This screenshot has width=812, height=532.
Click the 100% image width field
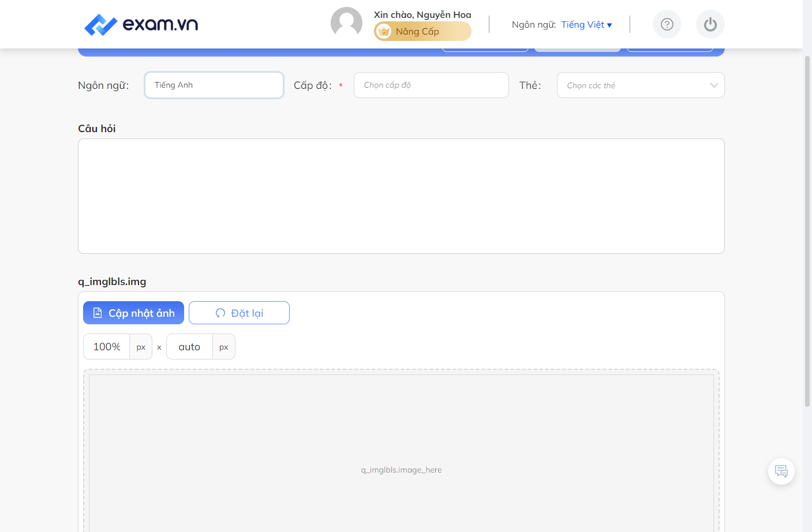107,347
